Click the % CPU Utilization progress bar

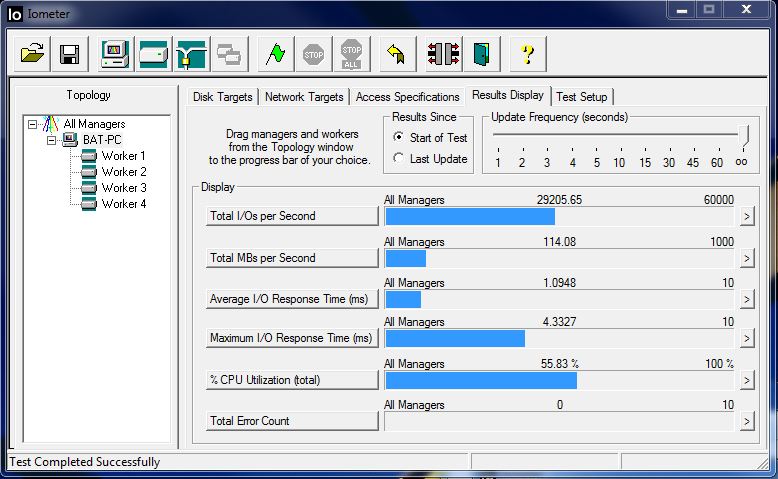tap(559, 381)
